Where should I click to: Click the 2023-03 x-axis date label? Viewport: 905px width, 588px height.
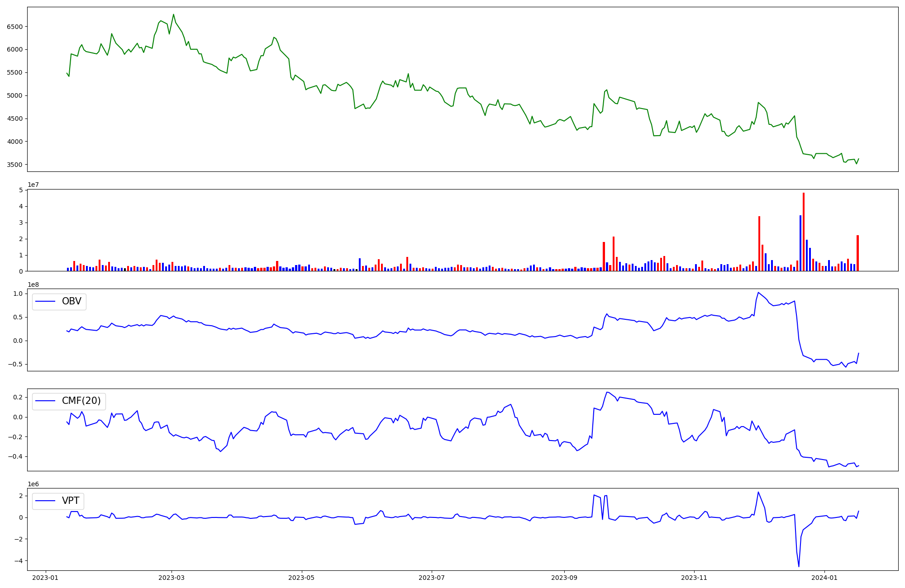coord(171,578)
